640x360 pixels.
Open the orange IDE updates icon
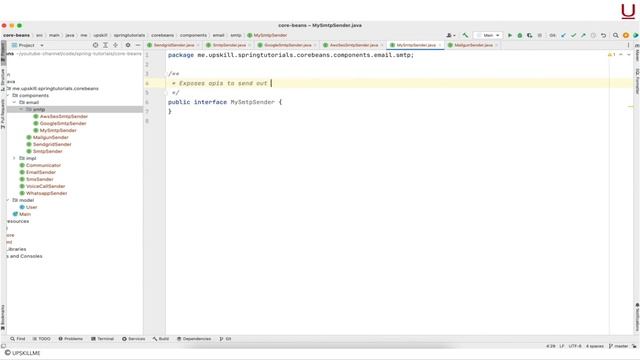[x=626, y=36]
